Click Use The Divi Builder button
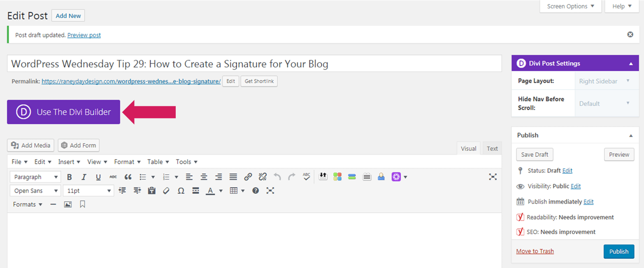 tap(63, 112)
